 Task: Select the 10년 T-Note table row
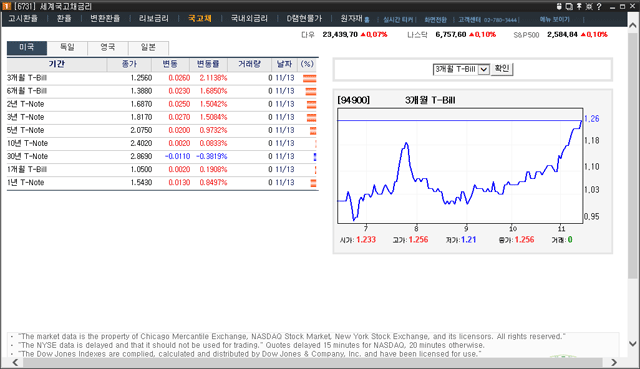[162, 143]
